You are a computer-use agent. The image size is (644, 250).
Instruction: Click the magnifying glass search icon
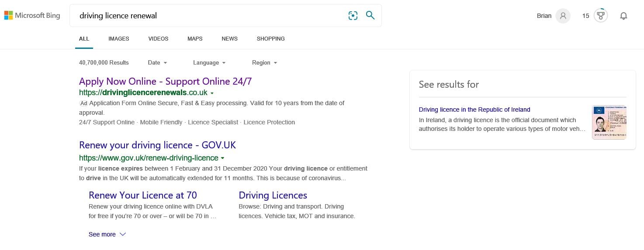[370, 16]
